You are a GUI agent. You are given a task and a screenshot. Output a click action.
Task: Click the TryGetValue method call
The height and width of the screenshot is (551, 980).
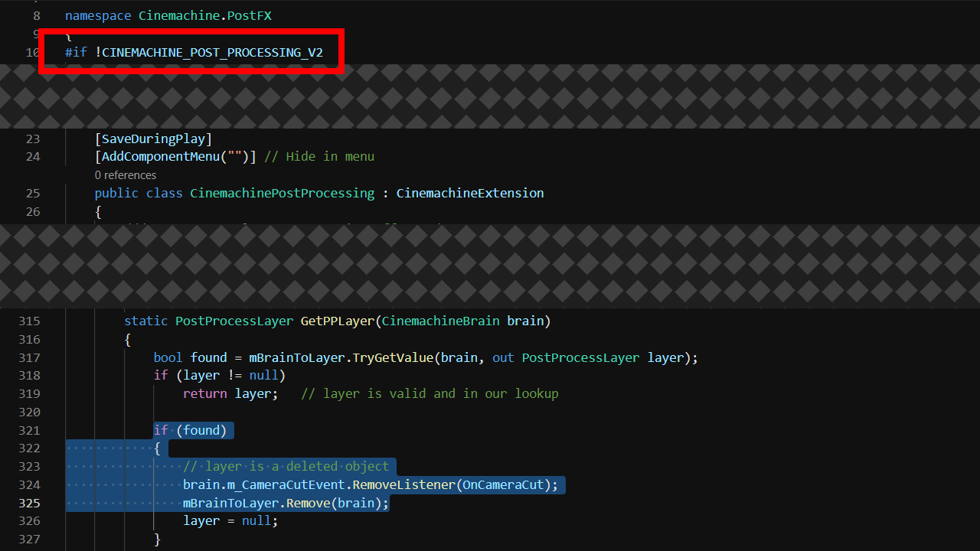(393, 357)
